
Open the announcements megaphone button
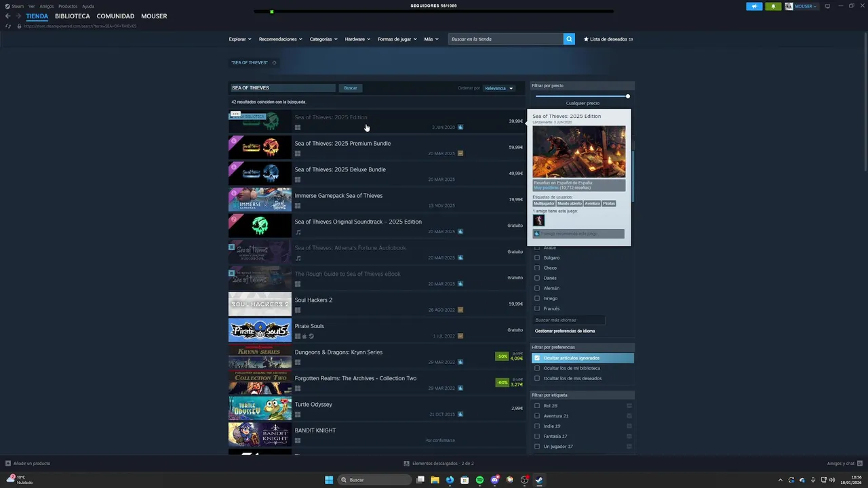coord(754,6)
